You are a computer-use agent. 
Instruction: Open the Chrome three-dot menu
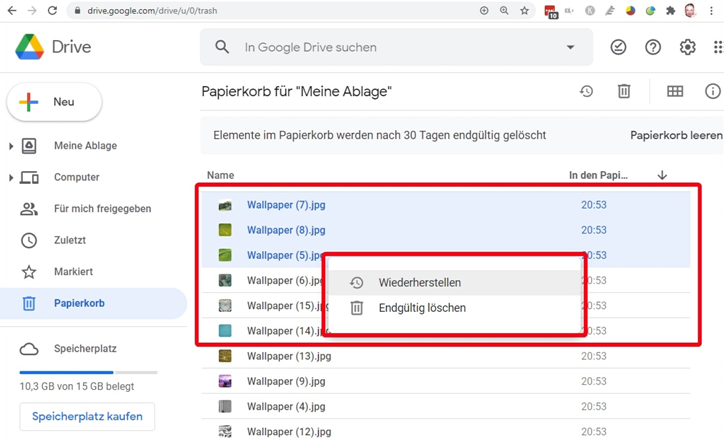[x=711, y=10]
